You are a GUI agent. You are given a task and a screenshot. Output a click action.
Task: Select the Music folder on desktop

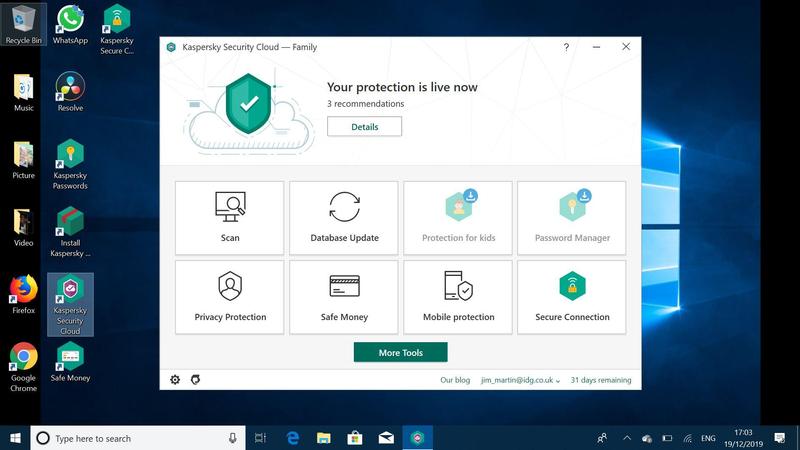tap(23, 92)
